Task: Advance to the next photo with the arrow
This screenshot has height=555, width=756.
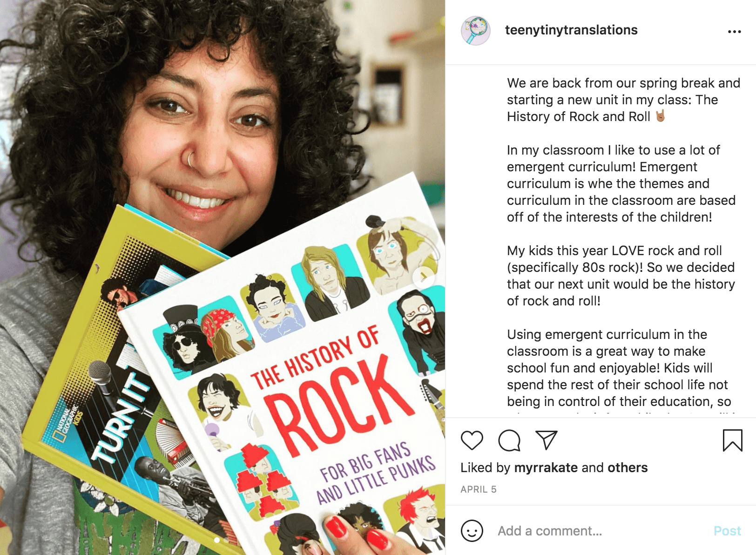Action: 424,277
